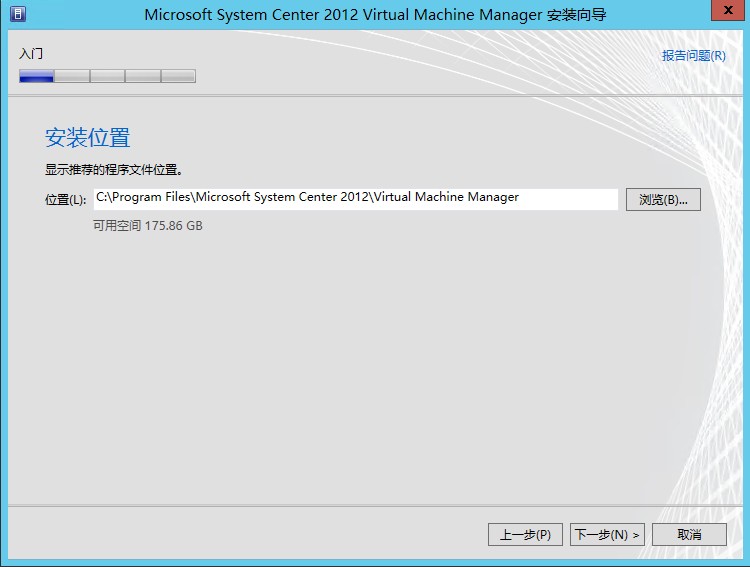Click the 入门 stage label
Image resolution: width=750 pixels, height=567 pixels.
point(31,54)
